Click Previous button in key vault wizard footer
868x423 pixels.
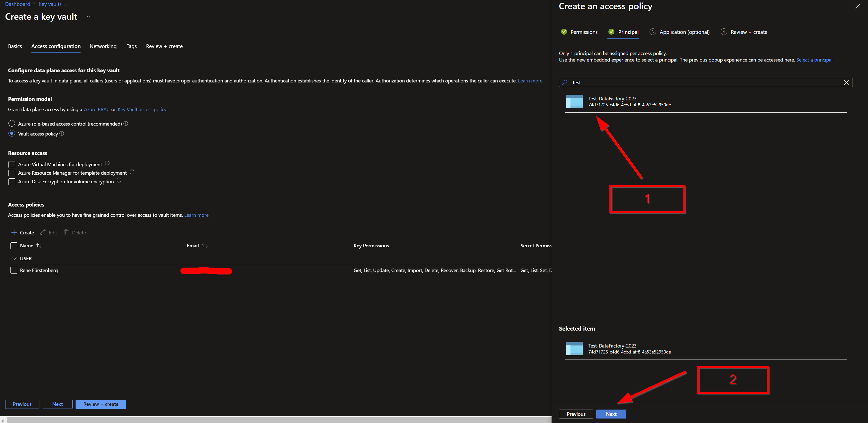coord(22,404)
